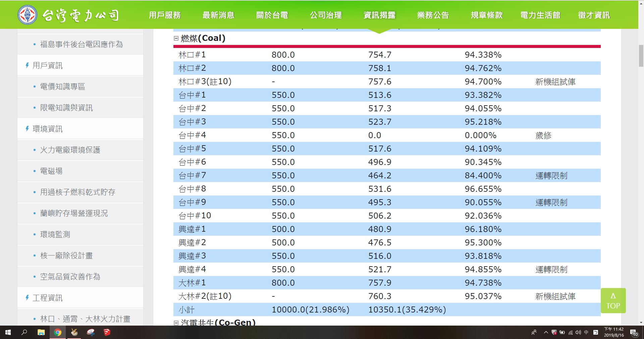The width and height of the screenshot is (644, 339).
Task: Open 蘭嶼貯存場營運現況 sidebar link
Action: (x=74, y=213)
